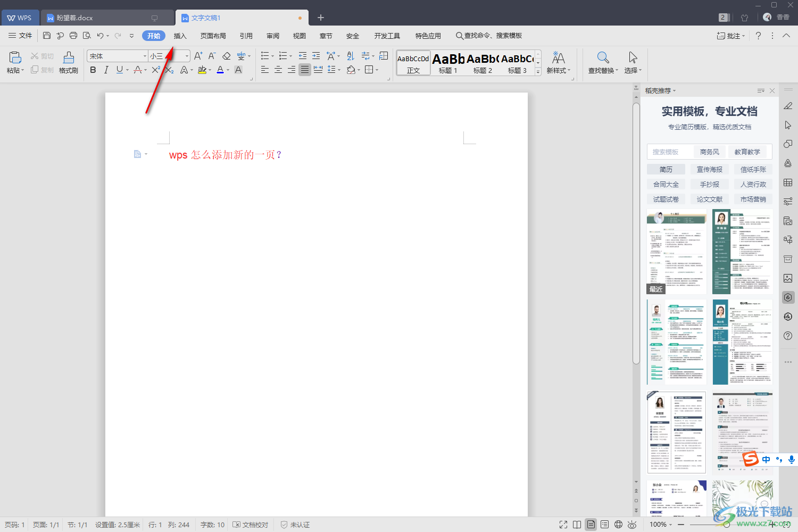This screenshot has height=532, width=798.
Task: Clear formatting with the eraser icon
Action: [226, 56]
